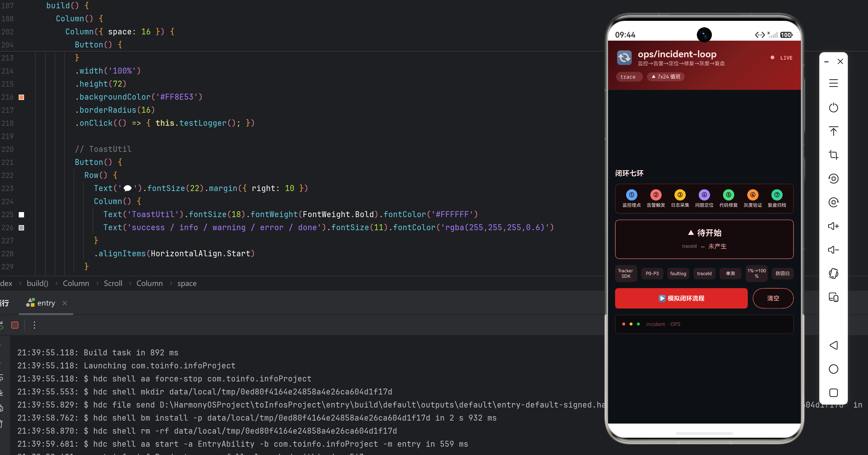This screenshot has width=868, height=455.
Task: Click the '// ToastUtil' comment line
Action: coord(103,149)
